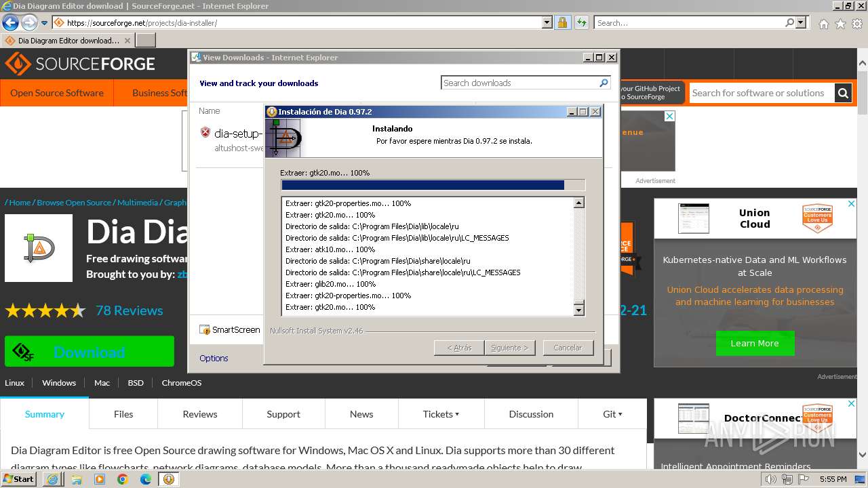Click the install log scroll down arrow
The width and height of the screenshot is (868, 488).
pyautogui.click(x=578, y=310)
